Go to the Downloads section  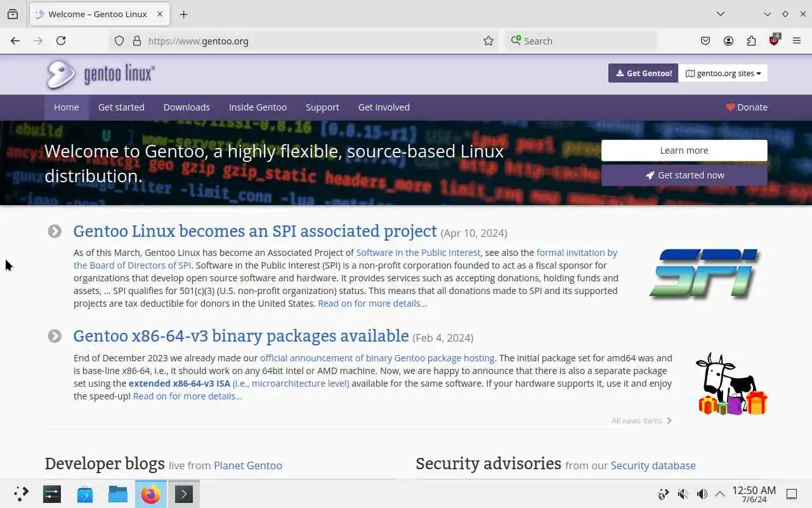(x=187, y=107)
